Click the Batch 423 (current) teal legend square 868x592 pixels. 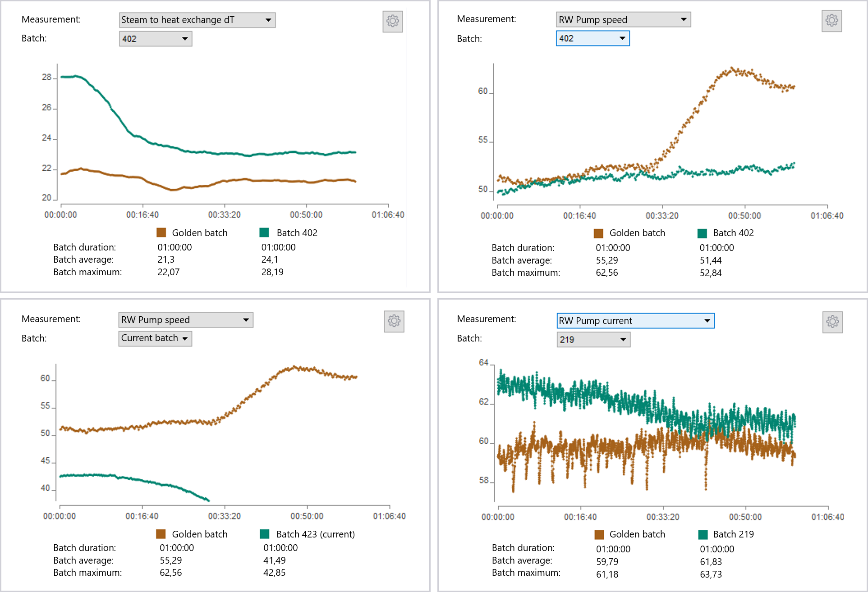265,534
